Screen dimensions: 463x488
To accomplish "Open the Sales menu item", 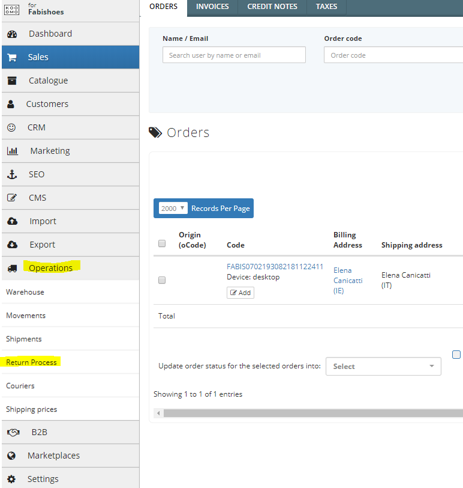I will [70, 57].
